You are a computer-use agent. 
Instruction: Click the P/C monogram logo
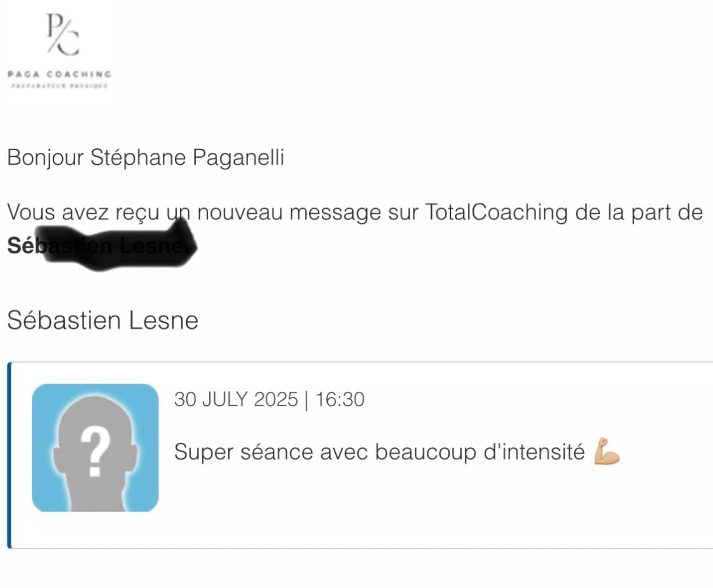pos(61,34)
